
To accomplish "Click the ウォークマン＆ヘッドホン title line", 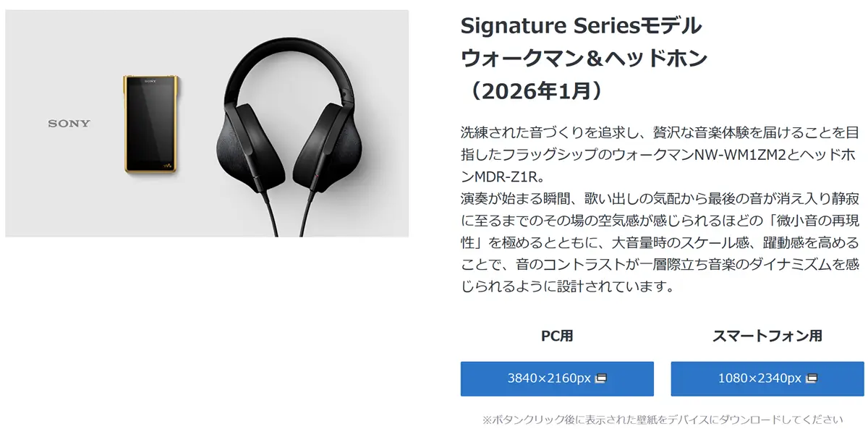I will [x=584, y=59].
